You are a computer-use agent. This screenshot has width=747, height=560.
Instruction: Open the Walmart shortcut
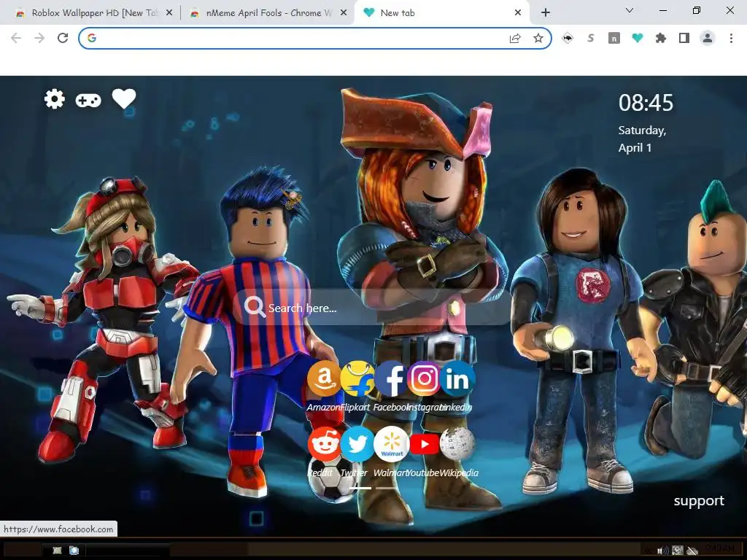tap(391, 444)
